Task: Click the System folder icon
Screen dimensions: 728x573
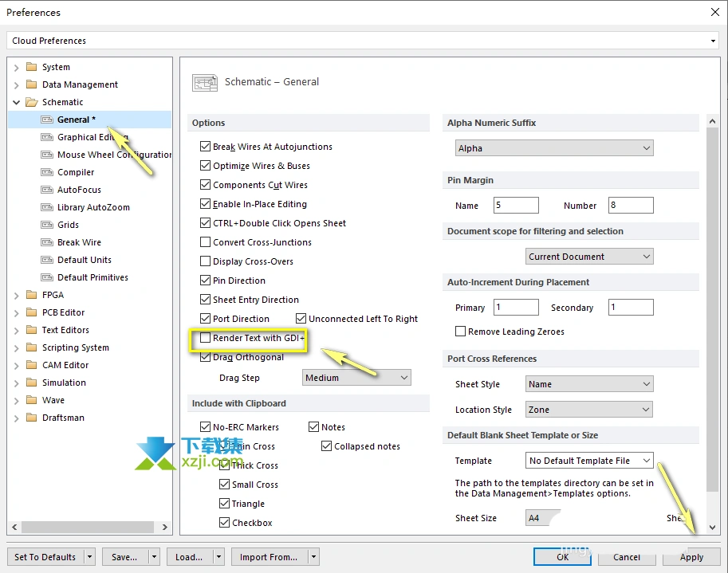Action: tap(32, 67)
